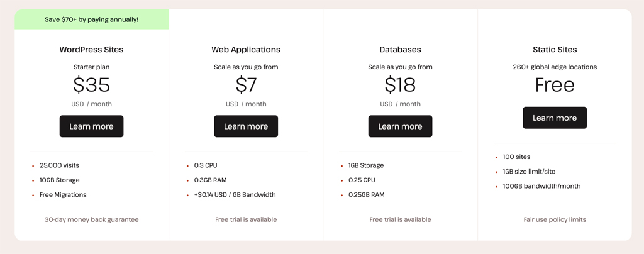Click the Free Migrations feature item

click(63, 194)
